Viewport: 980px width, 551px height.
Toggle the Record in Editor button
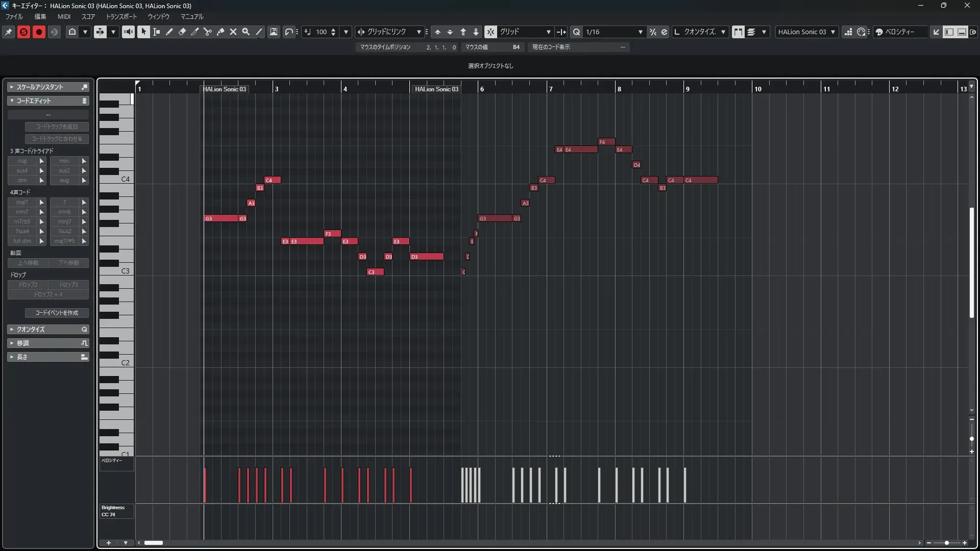click(39, 32)
